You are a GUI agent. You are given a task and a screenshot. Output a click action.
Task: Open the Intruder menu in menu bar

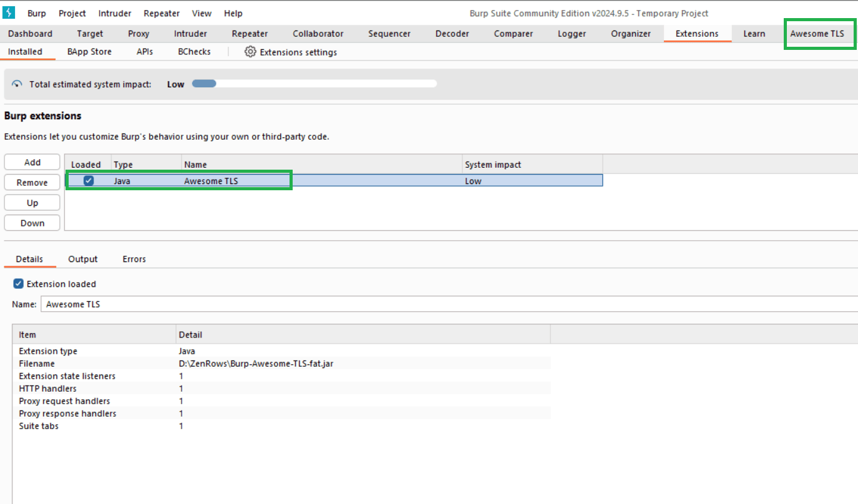click(115, 13)
